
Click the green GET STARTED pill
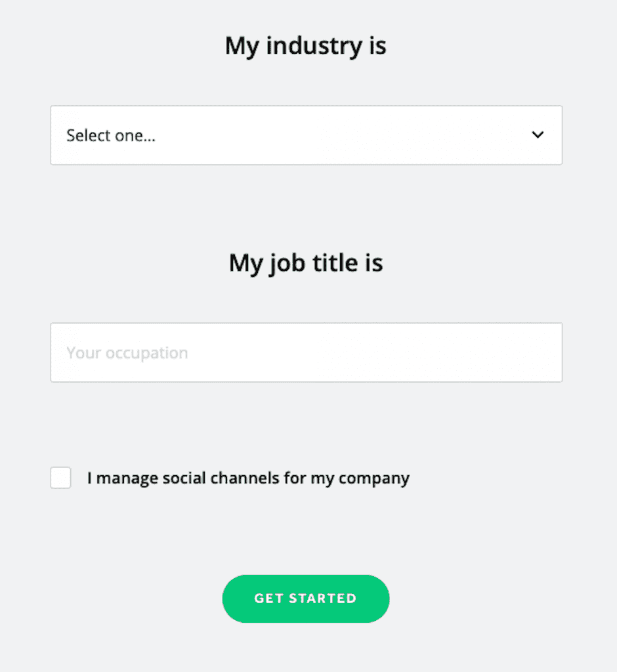(x=306, y=598)
